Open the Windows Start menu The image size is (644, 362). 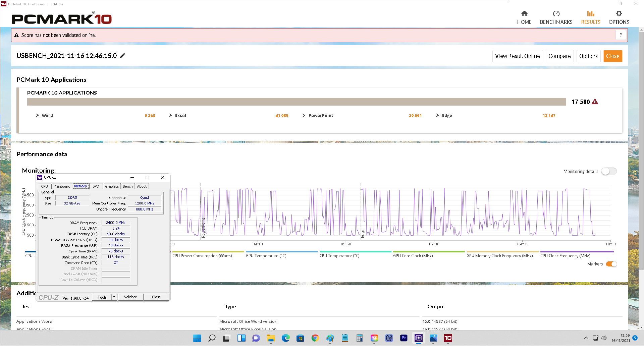click(197, 338)
